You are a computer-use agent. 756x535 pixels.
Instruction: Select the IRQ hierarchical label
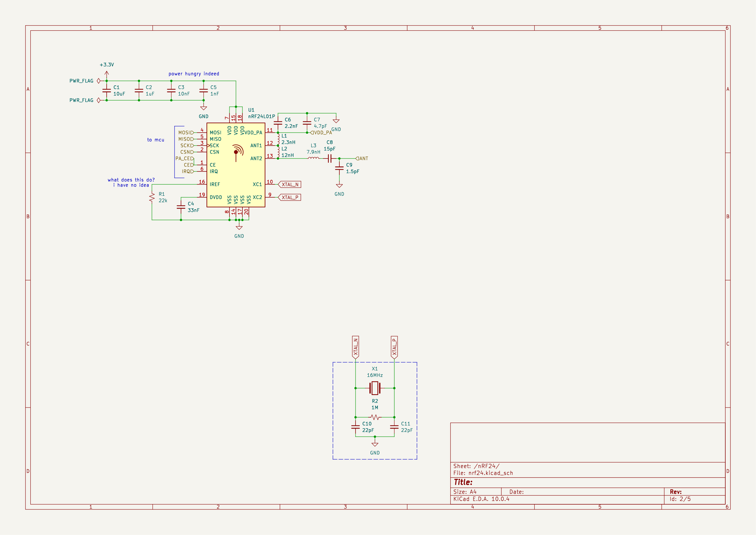[x=188, y=171]
